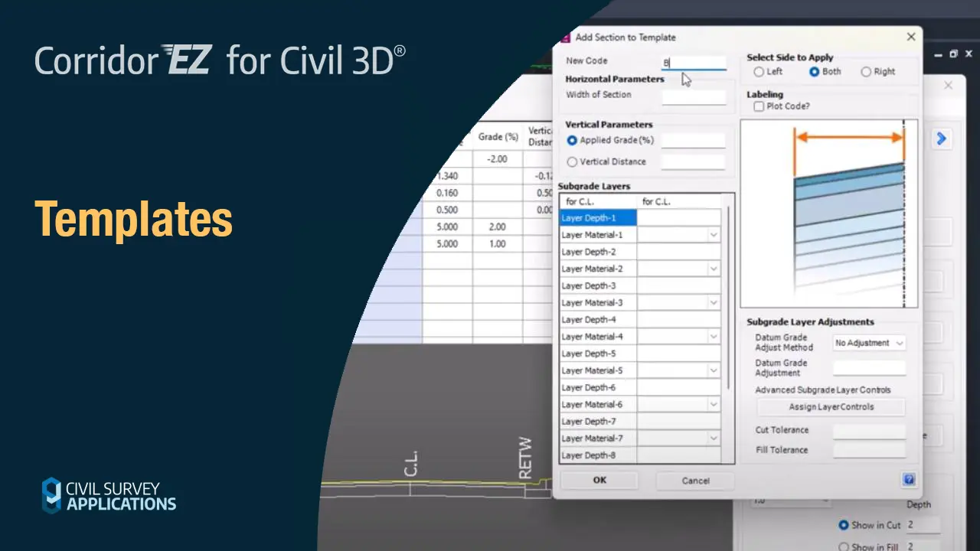Click the Add Section to Template title icon
The height and width of the screenshot is (551, 980).
click(565, 37)
